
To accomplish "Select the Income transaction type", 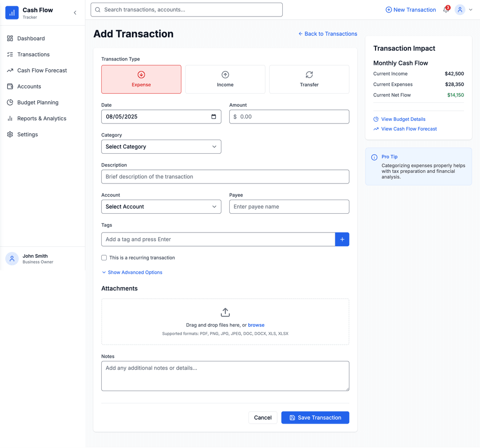I will pyautogui.click(x=225, y=80).
